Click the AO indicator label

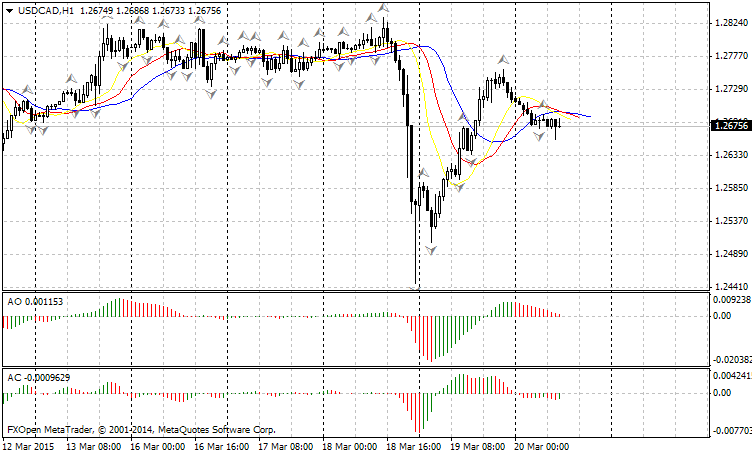tap(13, 301)
